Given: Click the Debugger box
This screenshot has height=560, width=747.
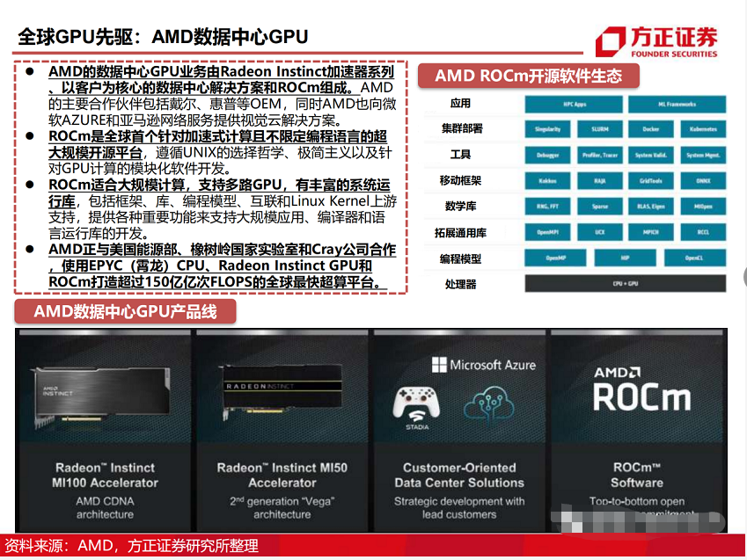Looking at the screenshot, I should (x=547, y=156).
